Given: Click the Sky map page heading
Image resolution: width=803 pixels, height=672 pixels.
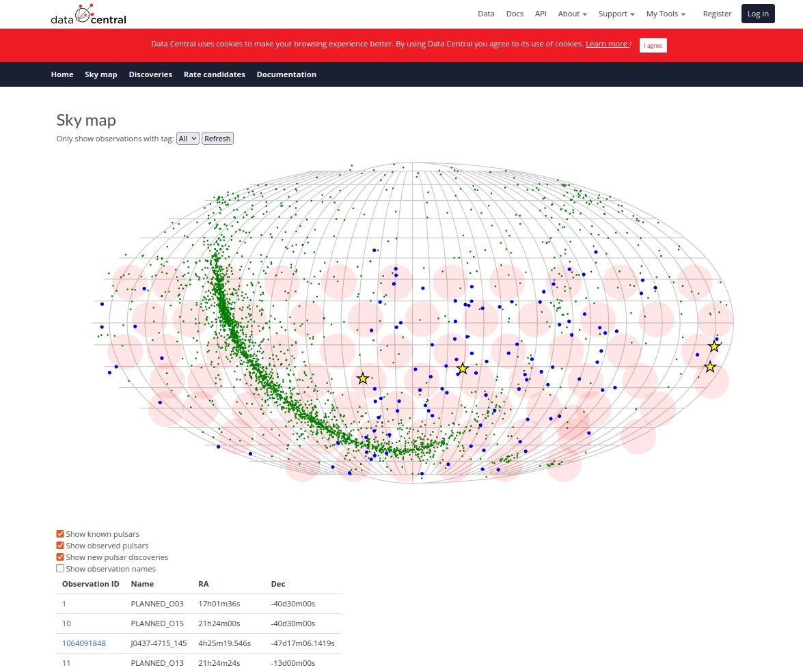Looking at the screenshot, I should [x=86, y=120].
